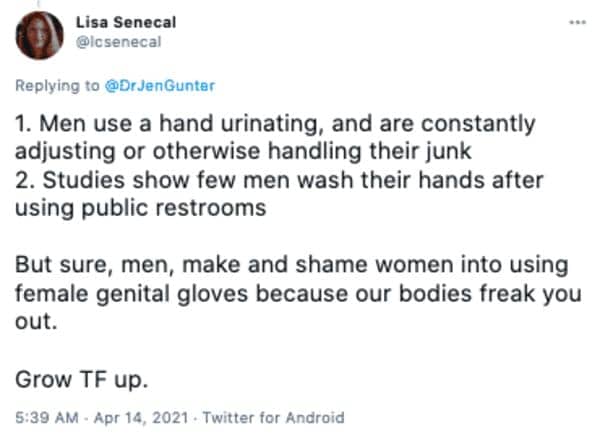Screen dimensions: 600x436
Task: Click Lisa Senecal's profile avatar
Action: [39, 35]
